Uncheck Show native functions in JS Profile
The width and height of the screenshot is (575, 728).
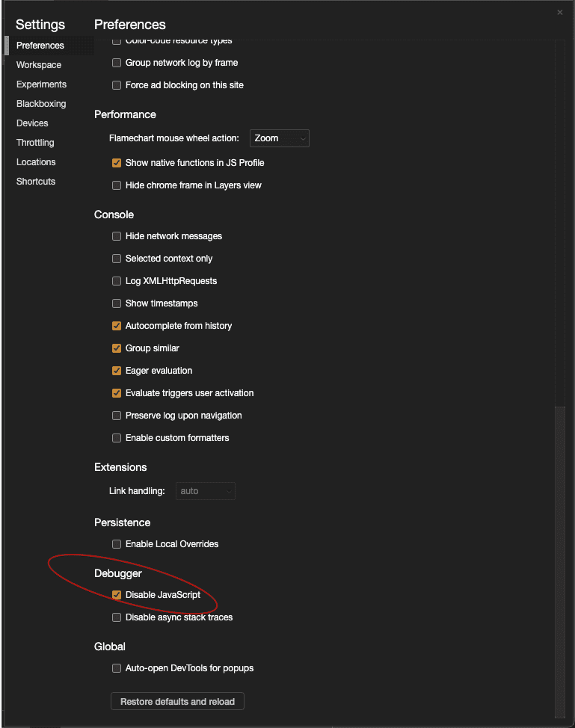coord(117,163)
